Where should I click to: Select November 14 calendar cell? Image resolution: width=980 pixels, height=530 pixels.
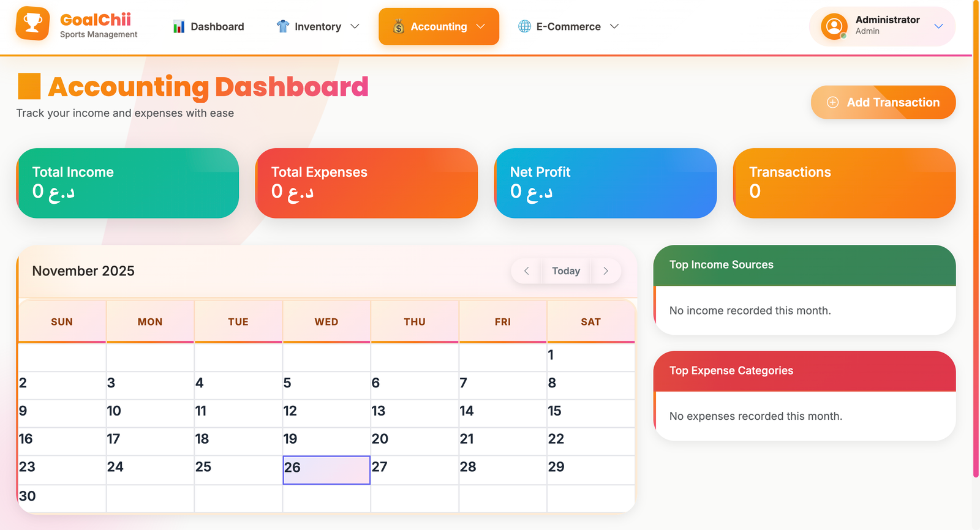[502, 413]
